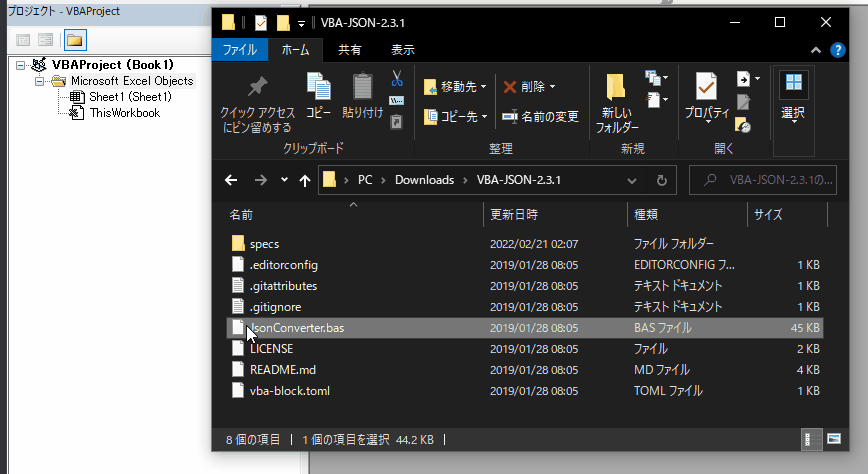Click View Code icon in VBA project panel
This screenshot has width=868, height=474.
pyautogui.click(x=23, y=40)
